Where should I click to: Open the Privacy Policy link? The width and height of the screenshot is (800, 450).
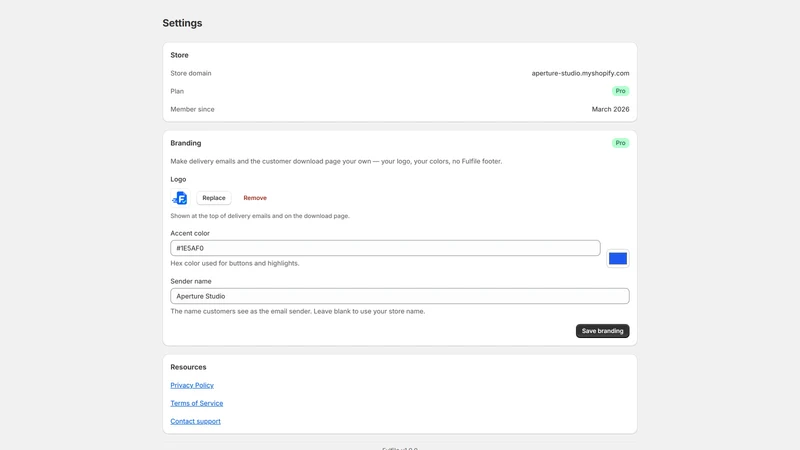(192, 385)
